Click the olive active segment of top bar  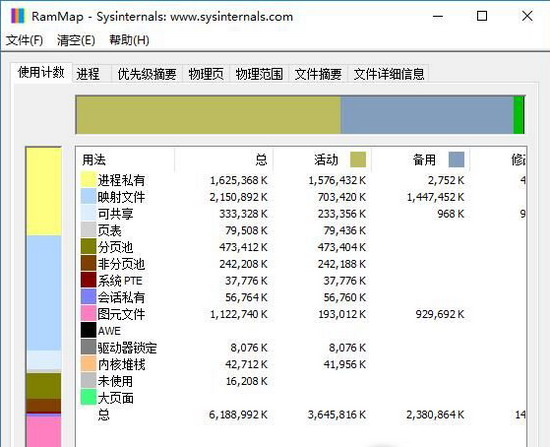coord(208,115)
